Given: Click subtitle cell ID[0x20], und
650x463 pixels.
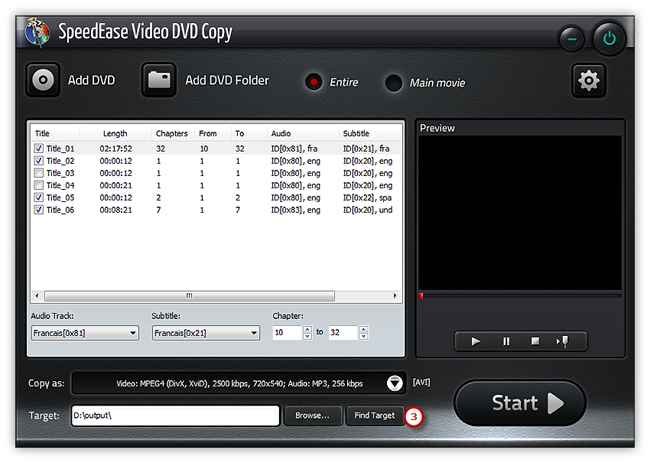Looking at the screenshot, I should click(x=368, y=210).
